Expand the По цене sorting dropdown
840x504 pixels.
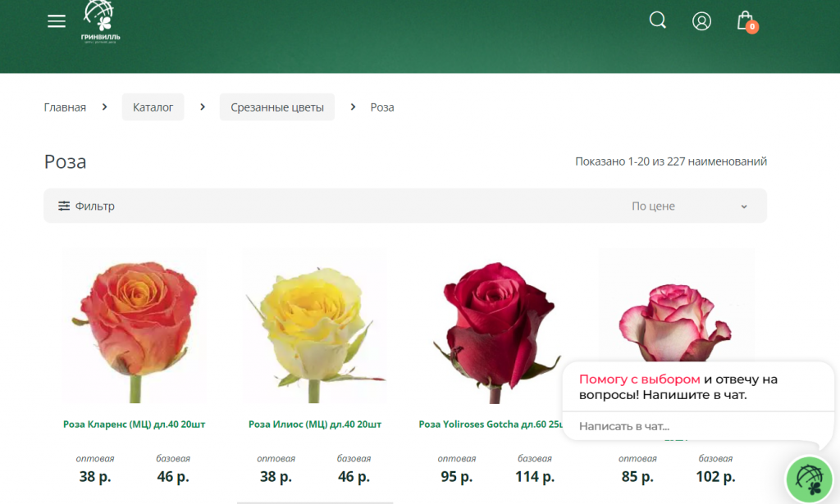coord(689,206)
